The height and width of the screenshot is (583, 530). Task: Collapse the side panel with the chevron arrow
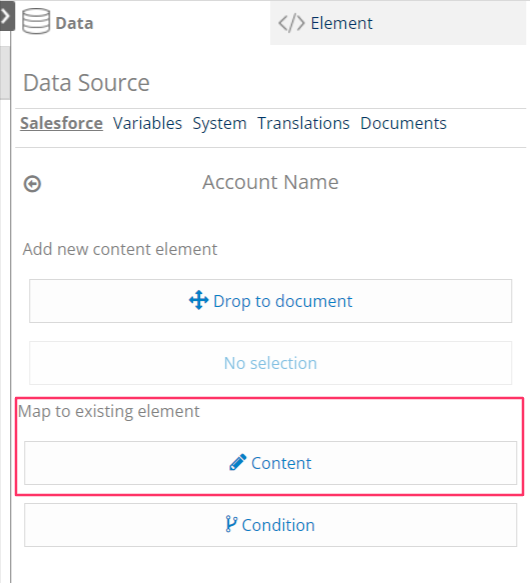6,16
